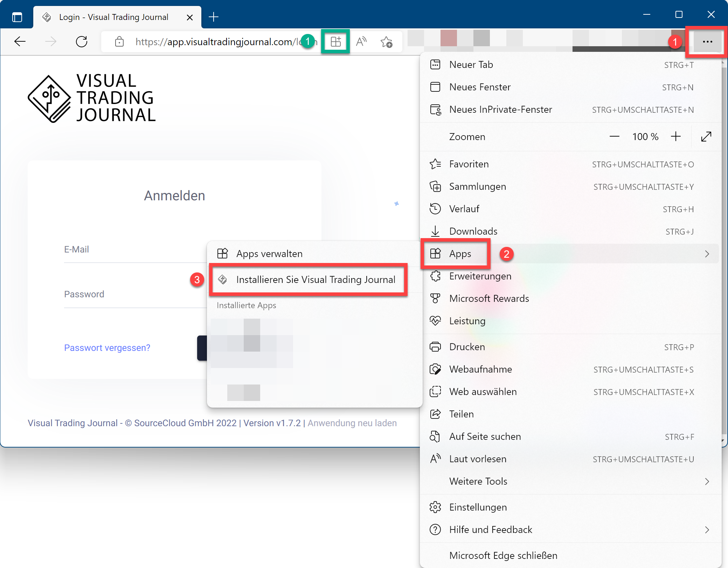Click the Visual Trading Journal logo

(x=92, y=98)
